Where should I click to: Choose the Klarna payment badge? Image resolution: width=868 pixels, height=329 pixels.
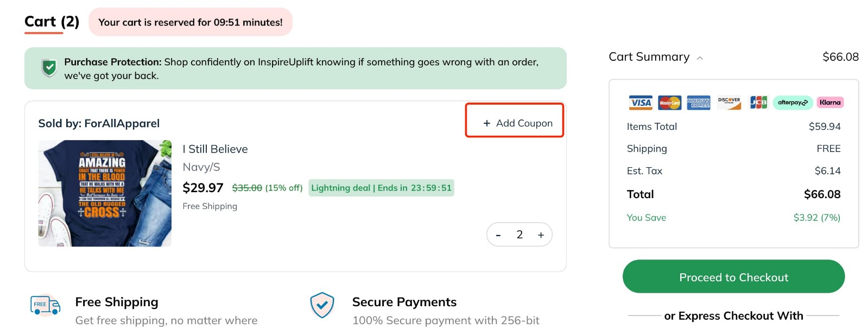pos(829,103)
